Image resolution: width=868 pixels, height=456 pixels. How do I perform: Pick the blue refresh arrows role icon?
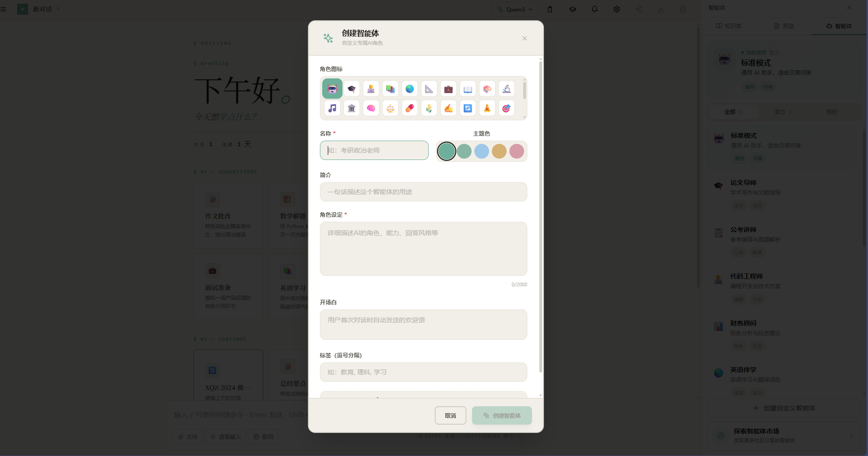[468, 108]
